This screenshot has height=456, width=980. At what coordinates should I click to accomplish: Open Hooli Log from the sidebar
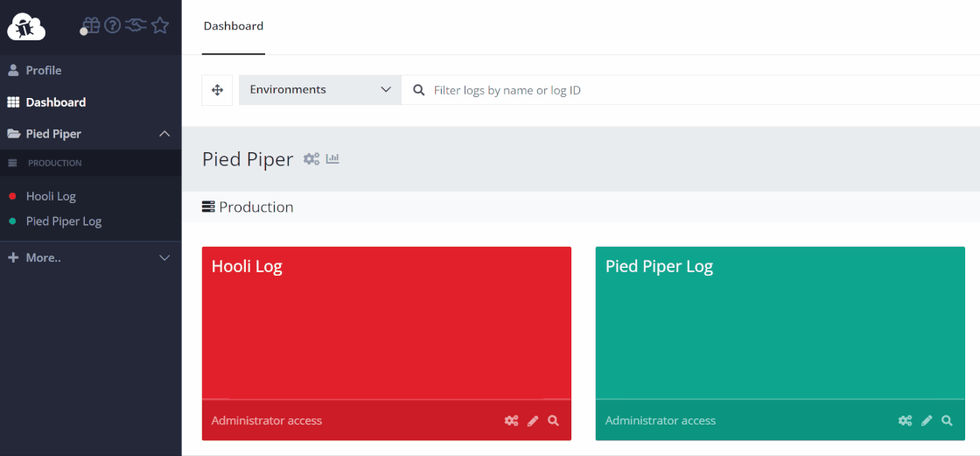coord(52,196)
